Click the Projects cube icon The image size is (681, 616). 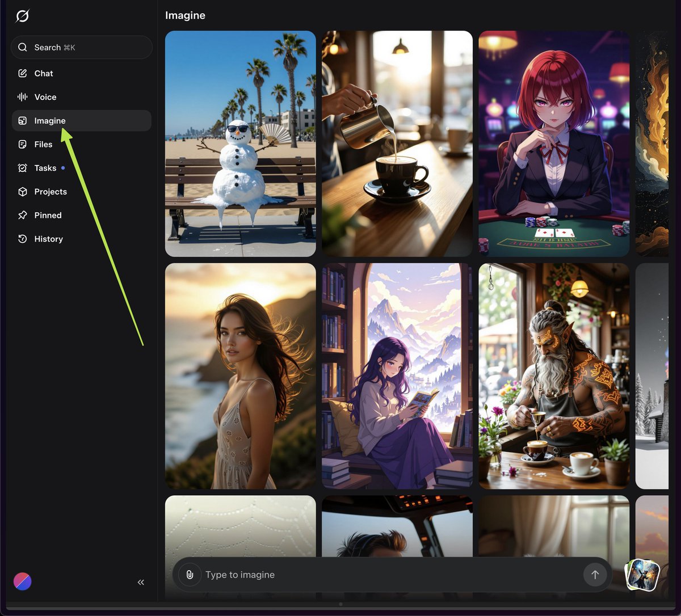coord(23,192)
